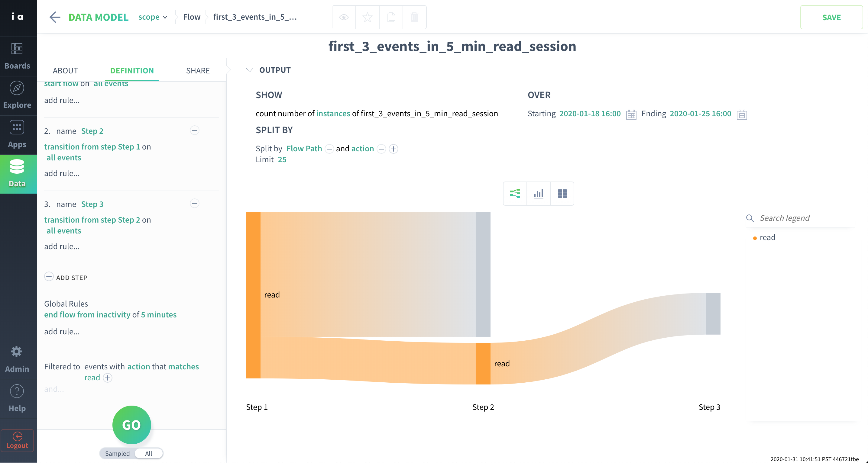Click the orange read legend dot
868x463 pixels.
click(754, 238)
